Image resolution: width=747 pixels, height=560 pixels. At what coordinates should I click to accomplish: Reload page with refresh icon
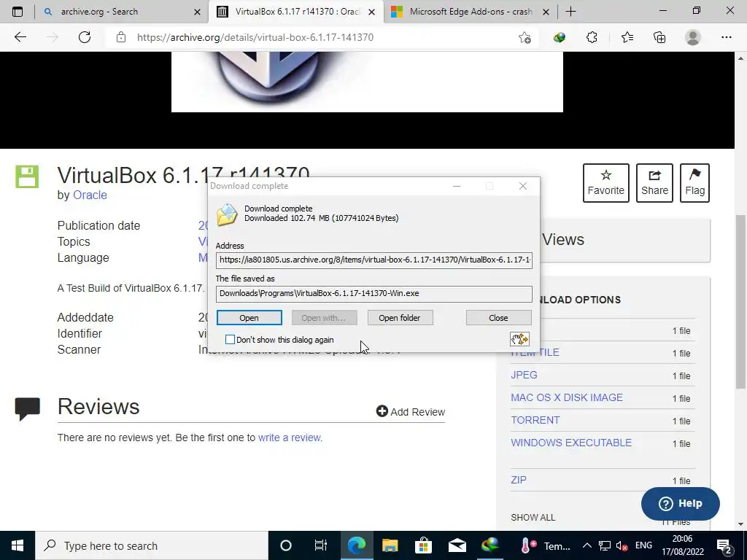pos(85,37)
